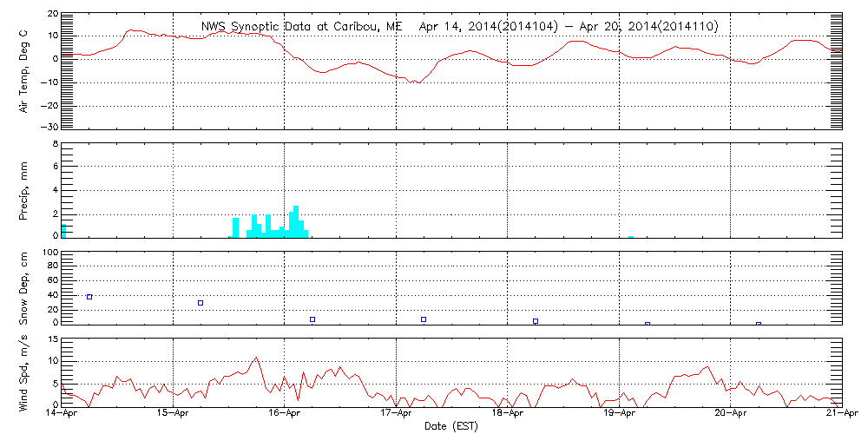Click the small cyan precipitation bar on 19-Apr
The image size is (868, 434).
coord(631,237)
